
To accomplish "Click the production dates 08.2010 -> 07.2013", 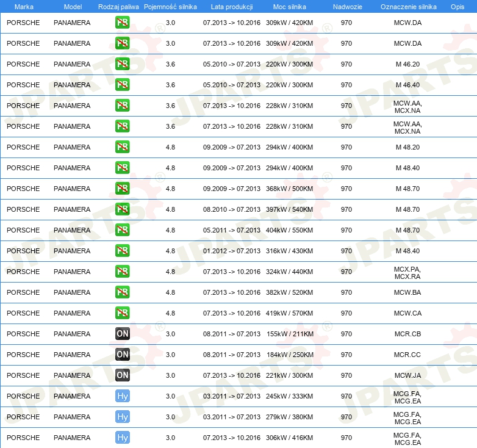I will pos(232,209).
